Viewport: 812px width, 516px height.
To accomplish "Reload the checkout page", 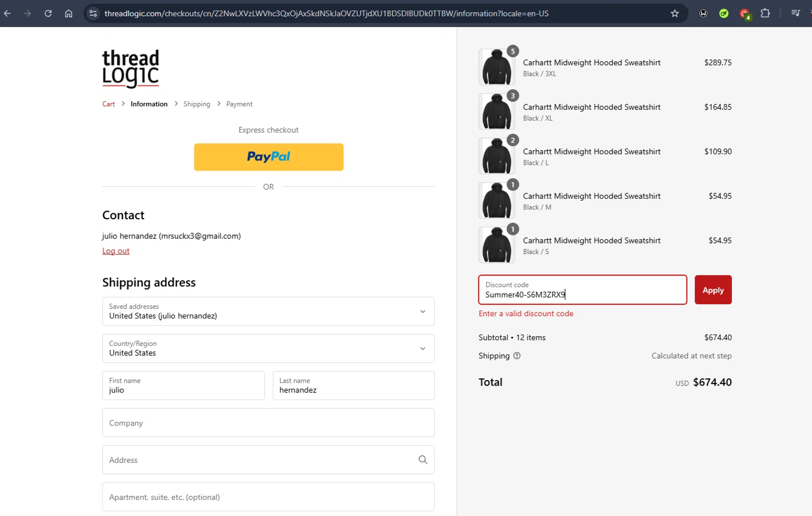I will 48,14.
